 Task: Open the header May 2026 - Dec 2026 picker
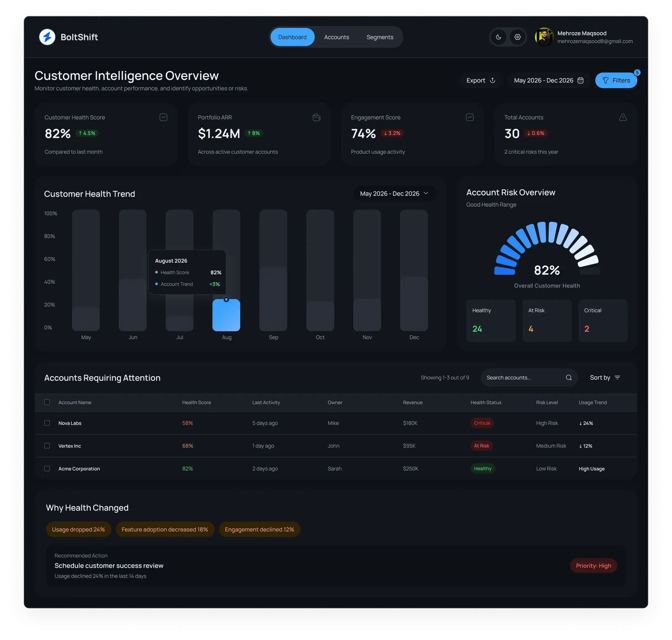pyautogui.click(x=549, y=80)
